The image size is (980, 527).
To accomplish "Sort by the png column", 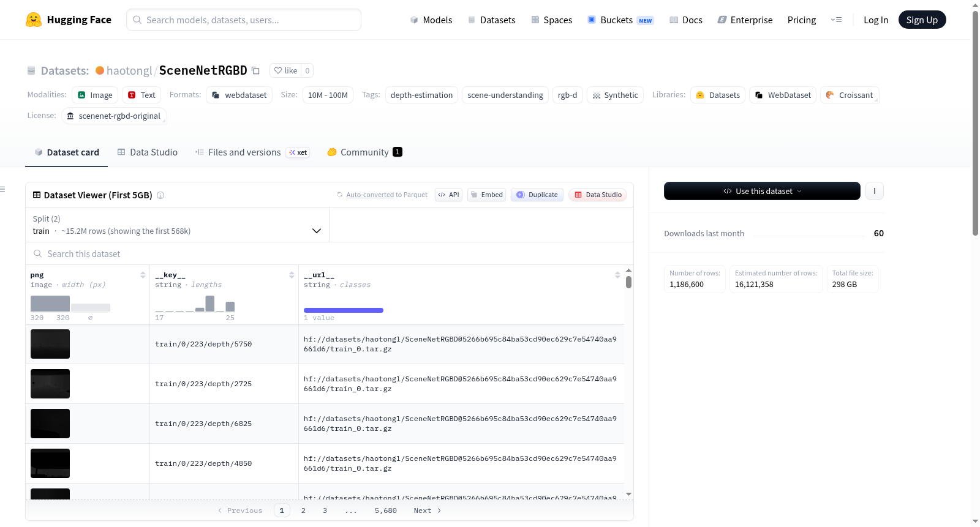I will tap(143, 275).
